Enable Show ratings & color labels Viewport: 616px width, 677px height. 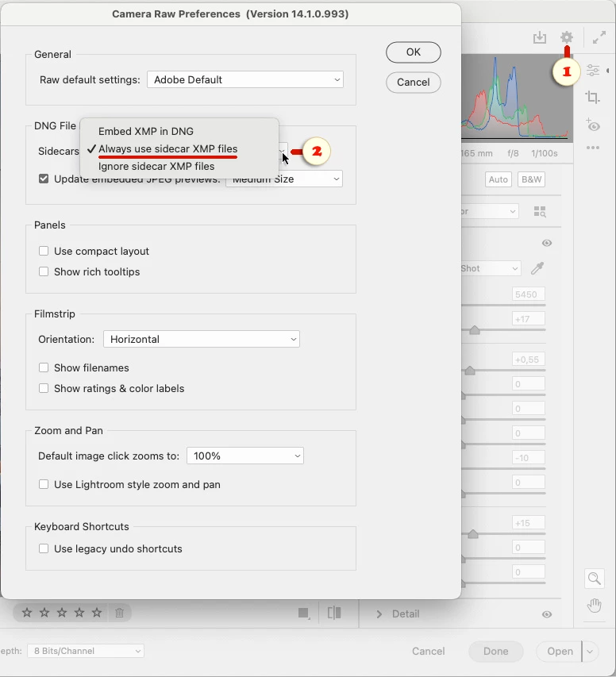(x=44, y=388)
